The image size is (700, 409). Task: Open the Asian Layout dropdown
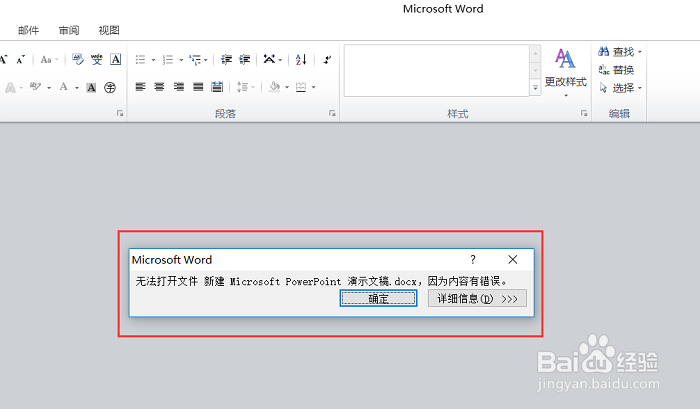pyautogui.click(x=272, y=59)
